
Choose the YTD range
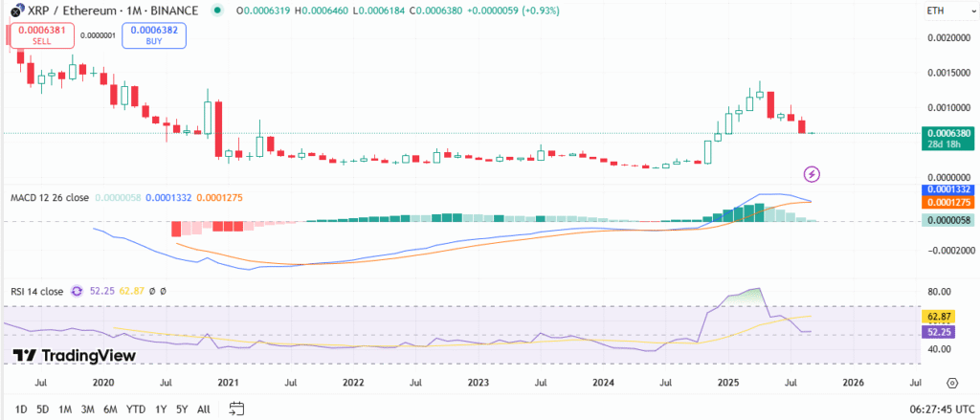click(135, 409)
